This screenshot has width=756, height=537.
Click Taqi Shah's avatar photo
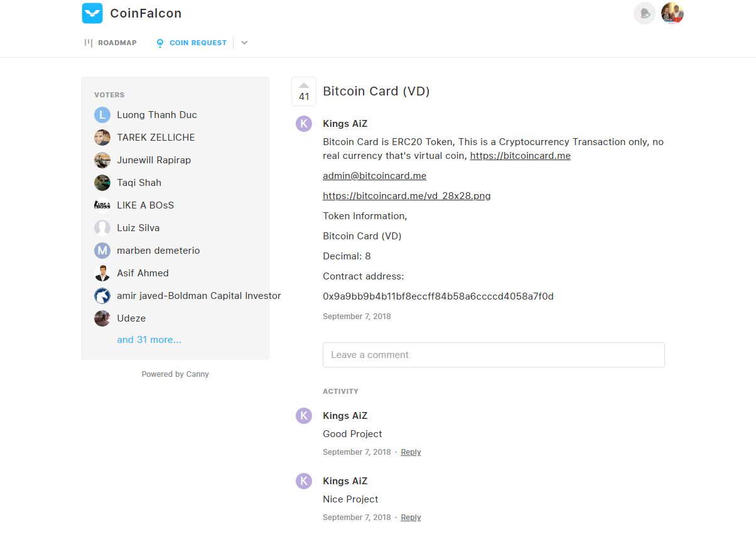pyautogui.click(x=102, y=183)
